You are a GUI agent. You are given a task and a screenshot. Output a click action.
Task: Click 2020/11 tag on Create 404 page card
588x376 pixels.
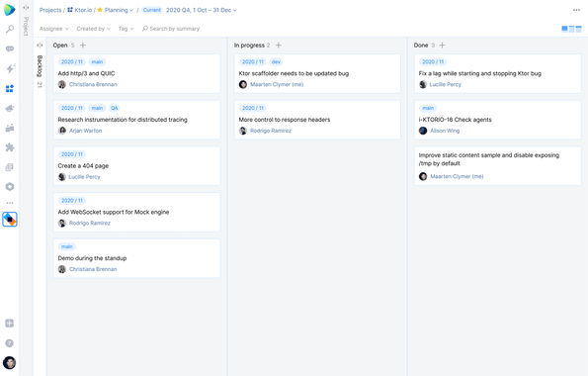(x=72, y=154)
